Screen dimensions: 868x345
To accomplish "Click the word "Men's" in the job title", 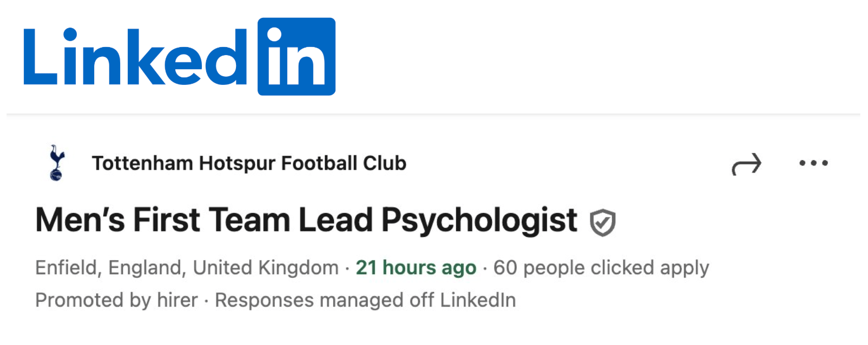I will pos(80,220).
